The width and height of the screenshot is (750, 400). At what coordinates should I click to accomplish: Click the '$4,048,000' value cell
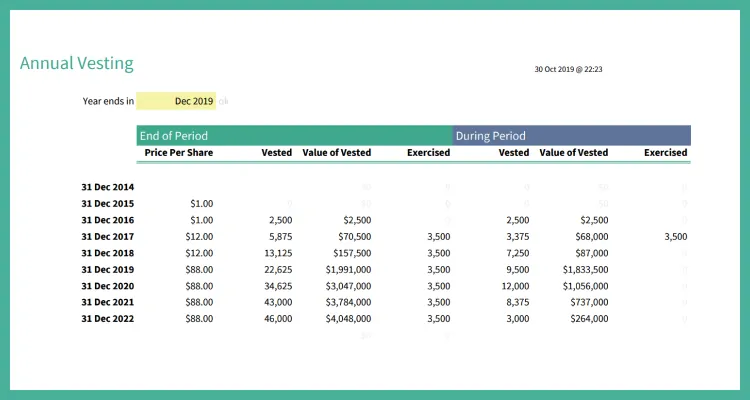click(x=349, y=319)
